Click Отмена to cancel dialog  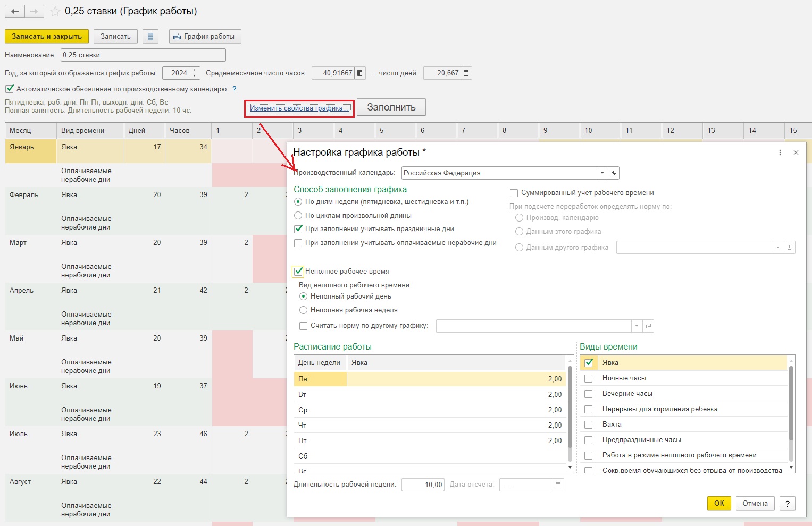(x=755, y=503)
